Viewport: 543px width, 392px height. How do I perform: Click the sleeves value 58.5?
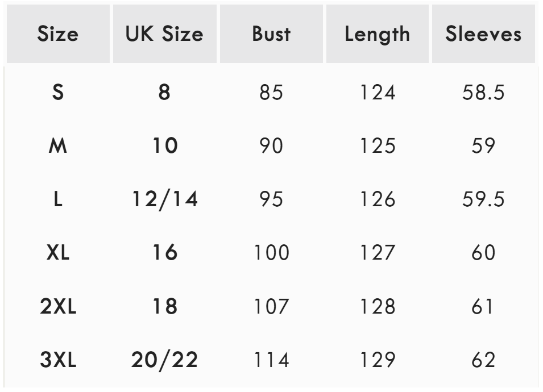[x=483, y=93]
